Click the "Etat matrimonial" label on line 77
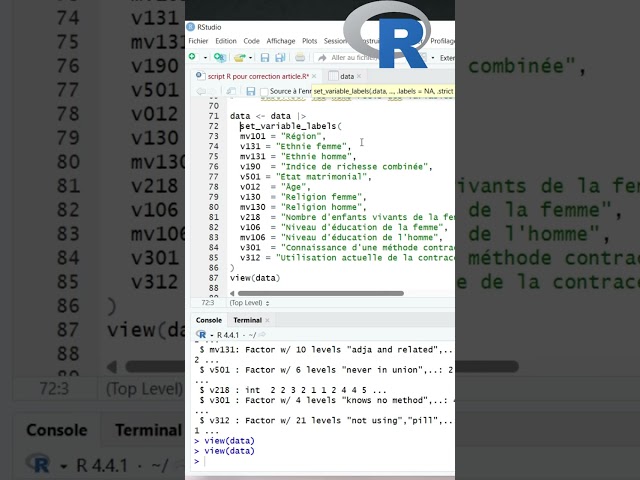The image size is (640, 480). (321, 177)
